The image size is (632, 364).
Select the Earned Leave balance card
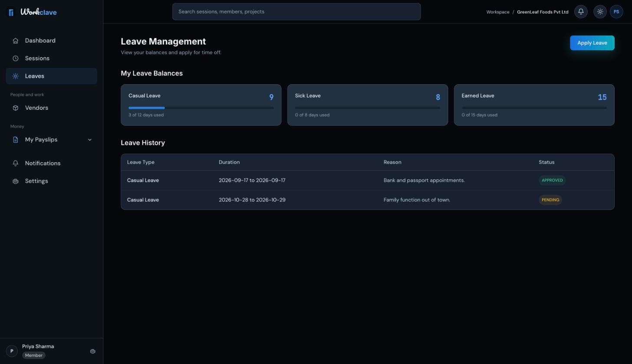point(534,105)
